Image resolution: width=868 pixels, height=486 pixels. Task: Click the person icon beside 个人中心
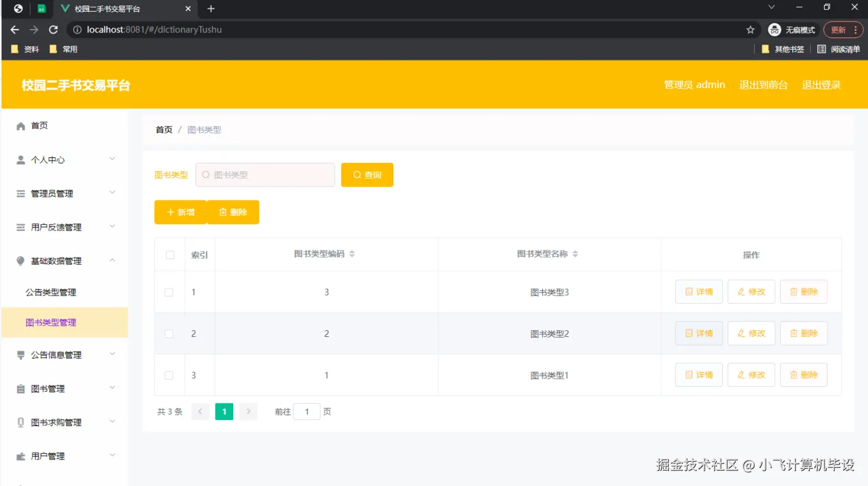(21, 160)
